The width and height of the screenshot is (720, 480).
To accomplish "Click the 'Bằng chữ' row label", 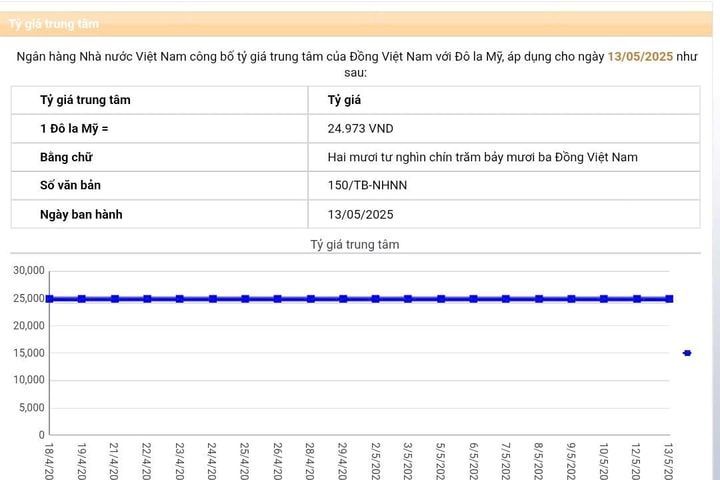I will click(x=66, y=157).
